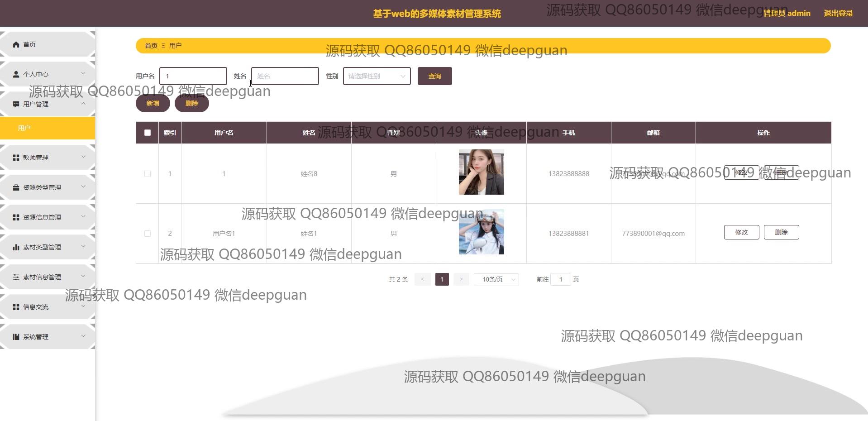Open the 系统管理 sidebar menu
This screenshot has width=868, height=421.
tap(48, 337)
